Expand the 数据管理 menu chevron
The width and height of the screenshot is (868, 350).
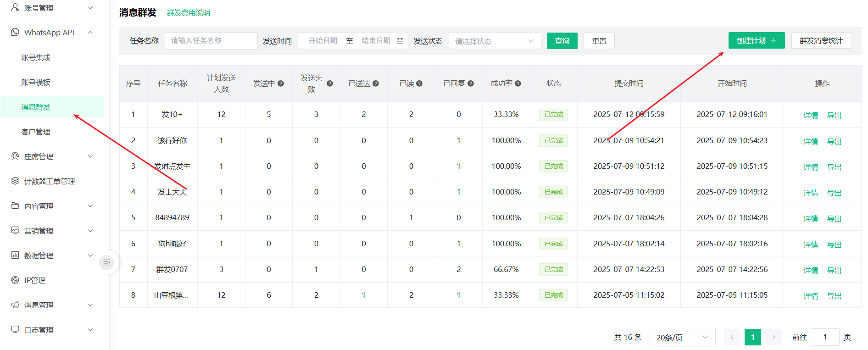click(90, 256)
